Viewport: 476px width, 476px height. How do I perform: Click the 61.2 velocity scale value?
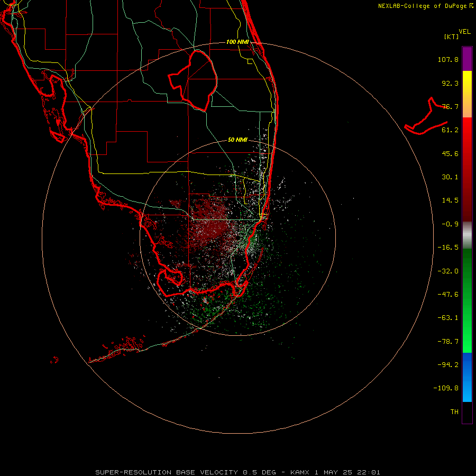[x=450, y=130]
